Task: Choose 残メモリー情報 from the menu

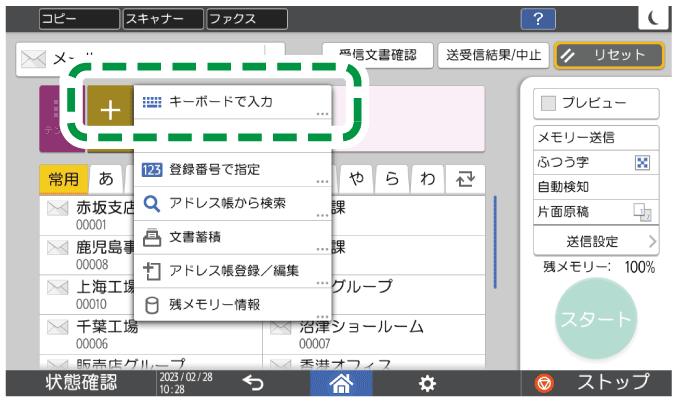Action: [232, 305]
